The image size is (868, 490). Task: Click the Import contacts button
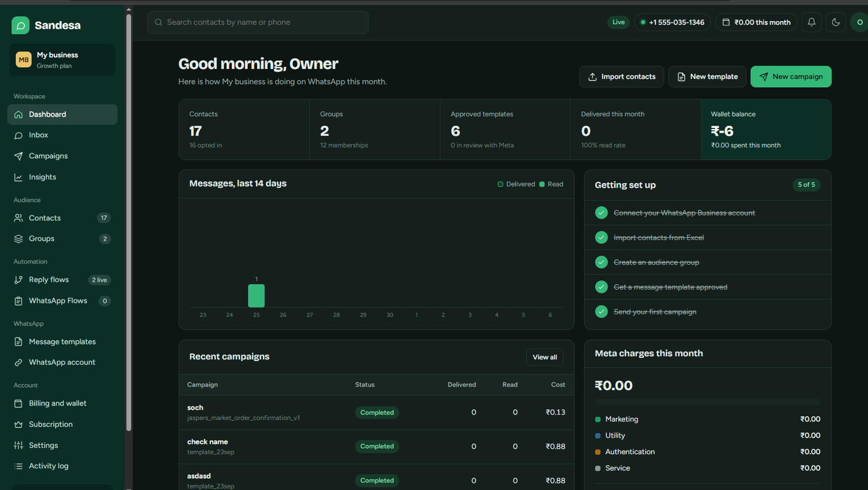point(622,76)
